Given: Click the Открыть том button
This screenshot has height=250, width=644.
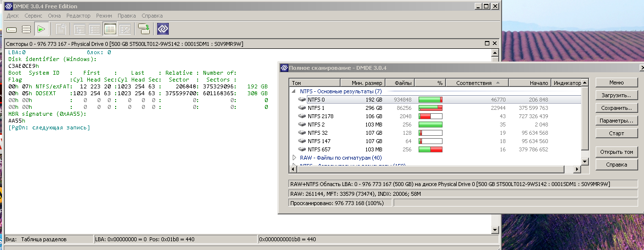Looking at the screenshot, I should pyautogui.click(x=616, y=152).
